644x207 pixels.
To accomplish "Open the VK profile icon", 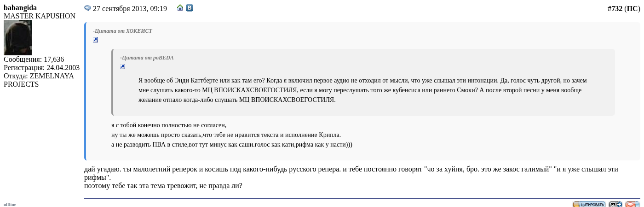I will tap(189, 7).
